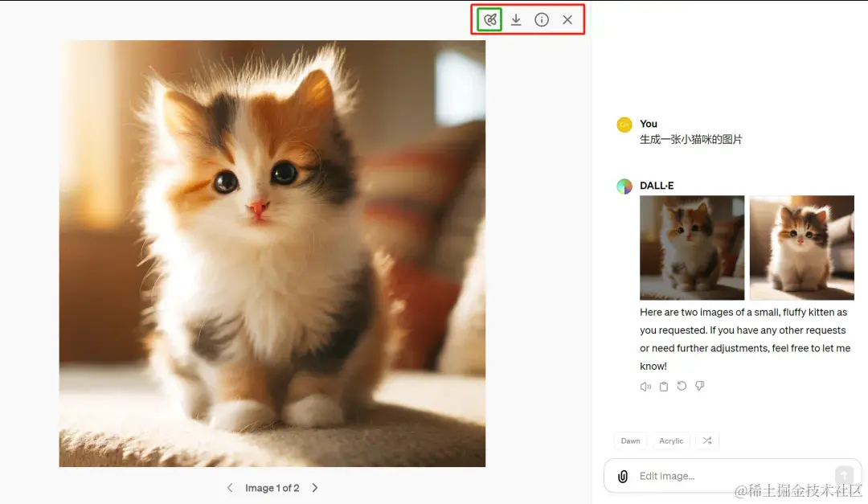The image size is (868, 504).
Task: Go to previous image arrow
Action: point(230,488)
